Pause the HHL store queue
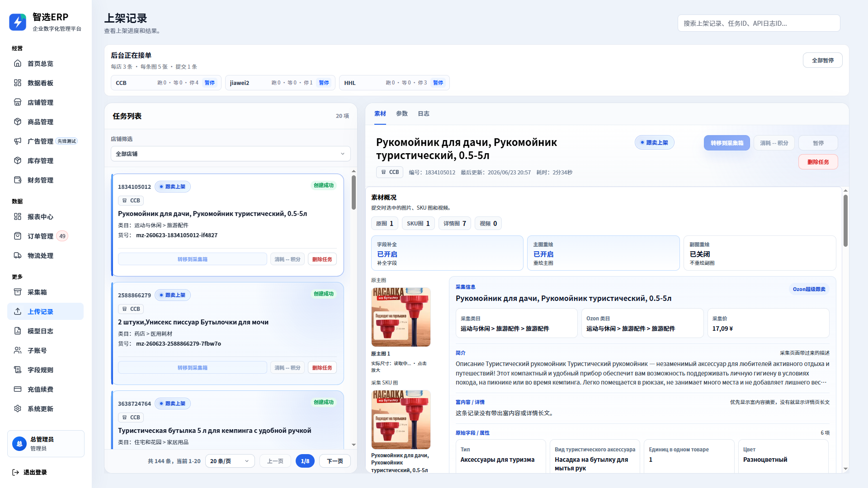 [x=438, y=83]
